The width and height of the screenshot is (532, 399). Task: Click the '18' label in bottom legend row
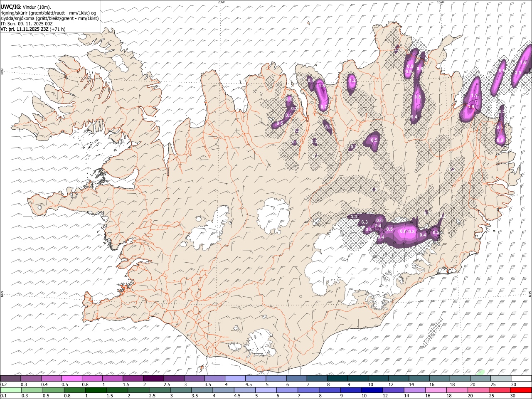pos(450,396)
